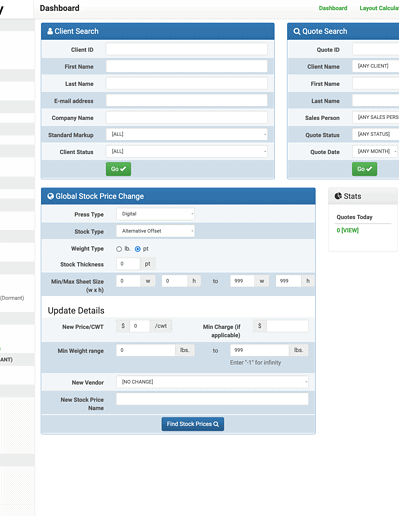Click the minimum sheet height field

(x=175, y=281)
